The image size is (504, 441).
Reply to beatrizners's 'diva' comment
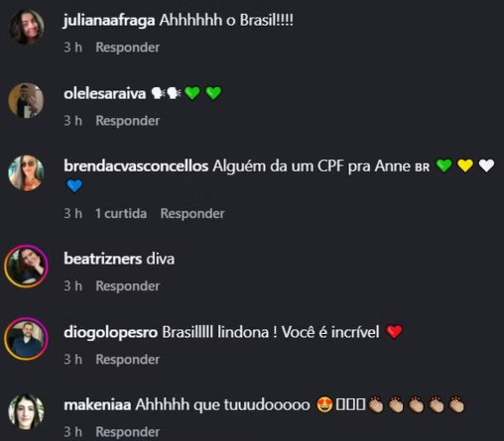coord(128,286)
